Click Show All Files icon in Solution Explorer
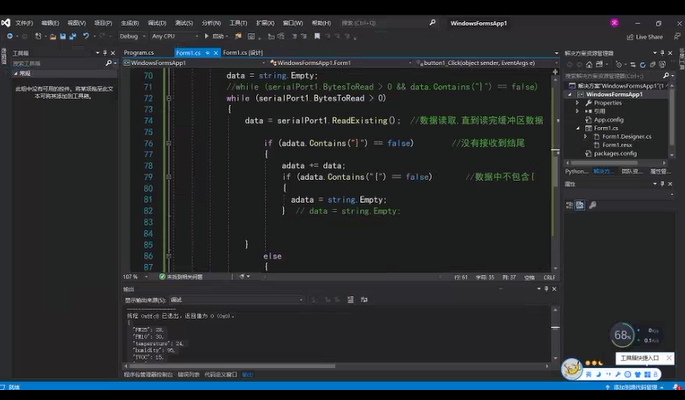 click(x=662, y=65)
